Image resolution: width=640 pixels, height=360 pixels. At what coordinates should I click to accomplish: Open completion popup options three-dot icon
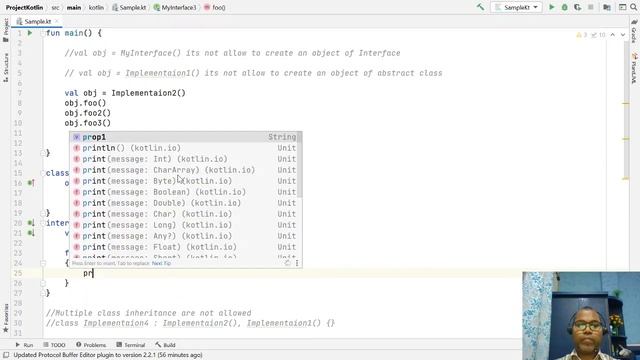coord(297,263)
